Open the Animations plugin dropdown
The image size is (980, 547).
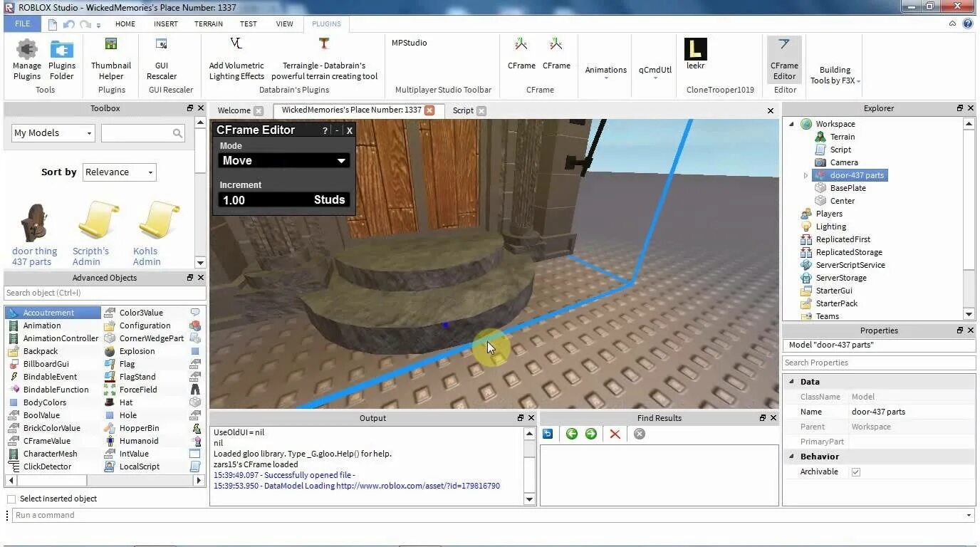(x=606, y=71)
